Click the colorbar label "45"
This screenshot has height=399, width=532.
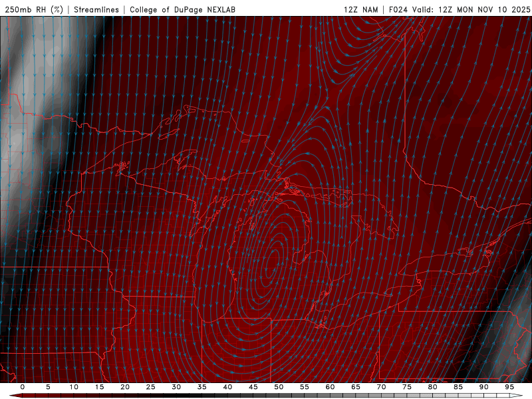253,387
